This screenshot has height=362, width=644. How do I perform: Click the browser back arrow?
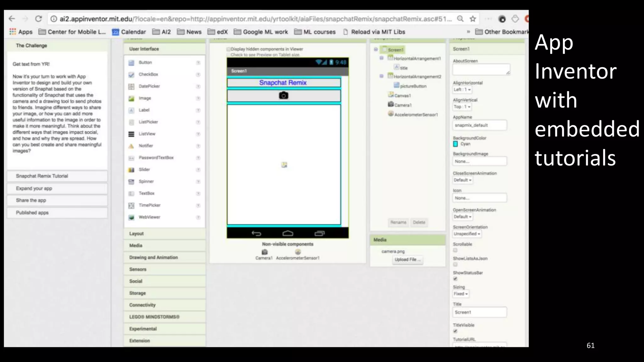click(12, 19)
